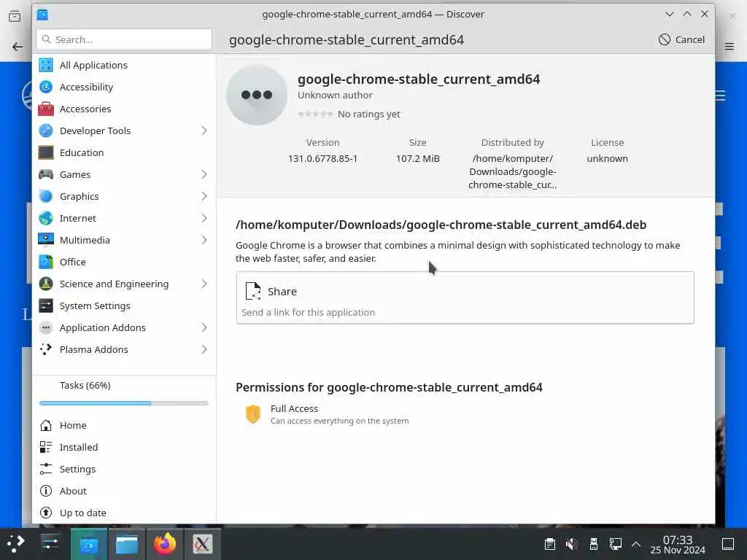Click the tasks progress bar
Screen dimensions: 747x560
pos(124,403)
